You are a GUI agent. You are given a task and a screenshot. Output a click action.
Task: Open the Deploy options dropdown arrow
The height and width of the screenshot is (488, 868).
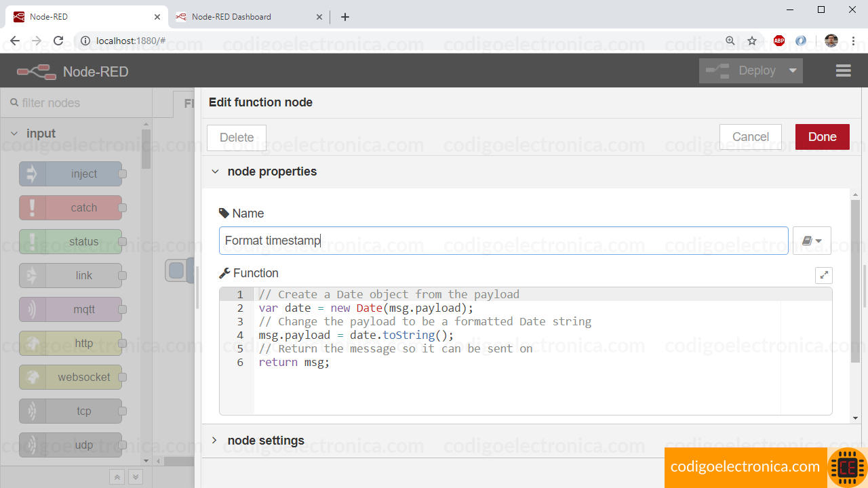click(x=793, y=70)
